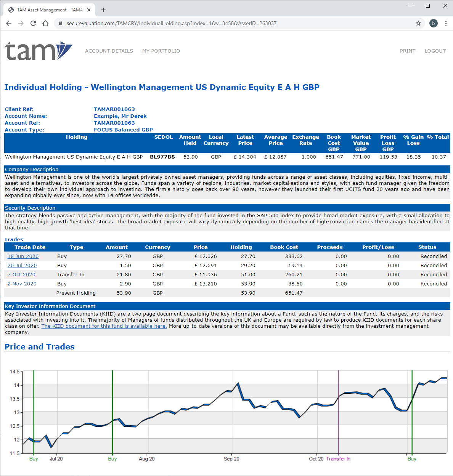Open the Chrome three-dot menu
This screenshot has height=476, width=453.
[x=446, y=23]
